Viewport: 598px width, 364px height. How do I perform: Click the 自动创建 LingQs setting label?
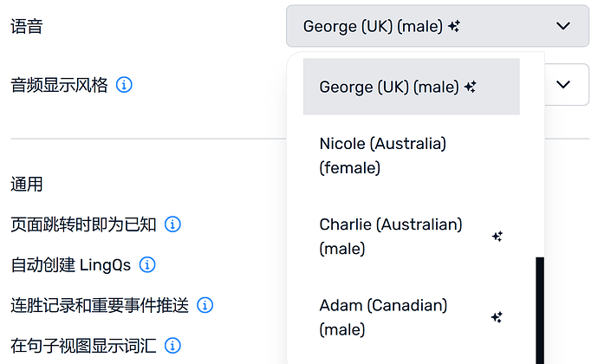coord(71,264)
